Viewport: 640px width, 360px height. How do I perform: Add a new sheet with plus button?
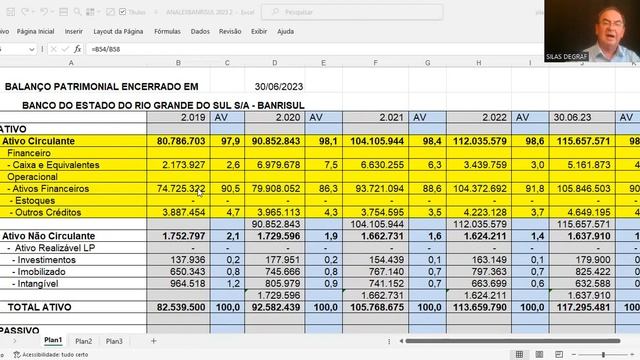tap(153, 341)
